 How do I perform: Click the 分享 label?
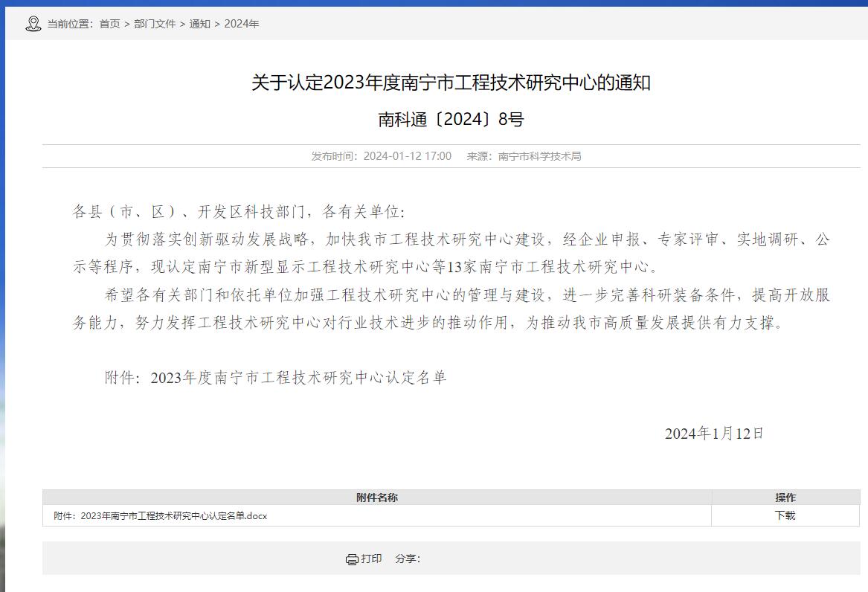coord(408,559)
